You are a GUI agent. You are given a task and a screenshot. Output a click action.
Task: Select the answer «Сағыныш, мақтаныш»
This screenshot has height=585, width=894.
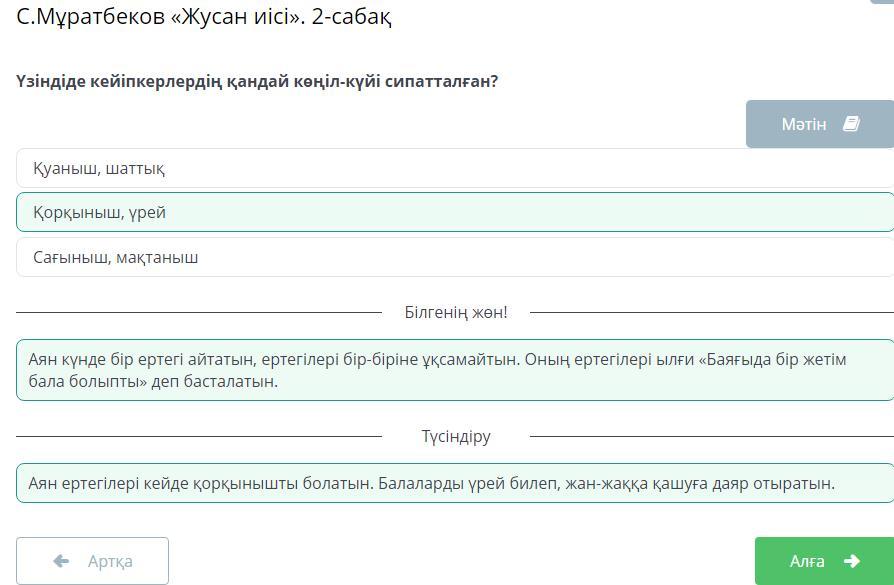point(455,257)
